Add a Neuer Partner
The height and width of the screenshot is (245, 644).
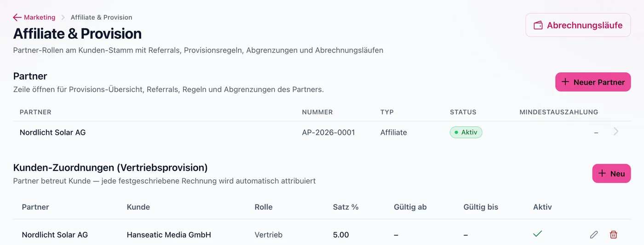[593, 82]
